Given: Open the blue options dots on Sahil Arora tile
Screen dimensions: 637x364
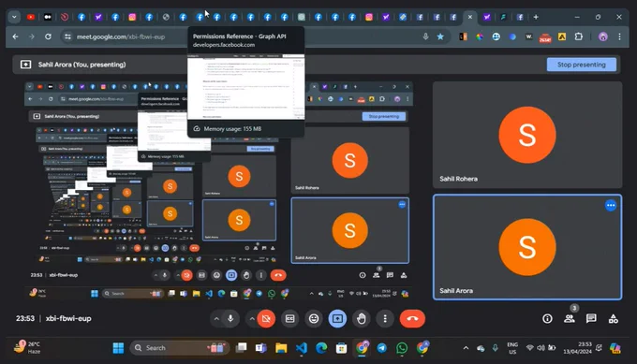Looking at the screenshot, I should [610, 206].
